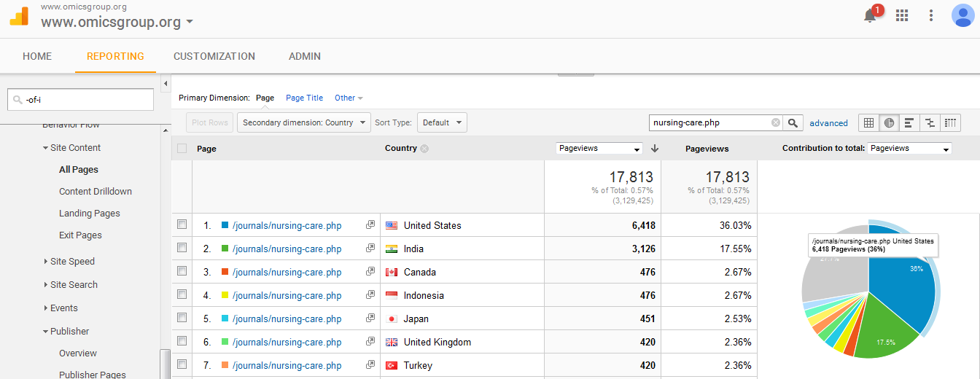Click the sidebar report search field
This screenshot has height=379, width=980.
click(80, 100)
